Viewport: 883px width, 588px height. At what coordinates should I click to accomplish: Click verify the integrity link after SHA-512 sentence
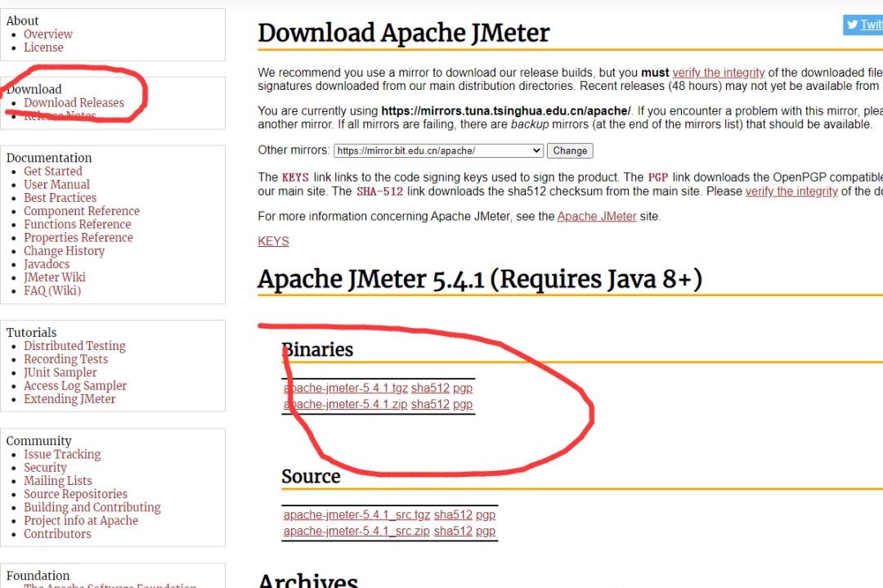pyautogui.click(x=791, y=191)
